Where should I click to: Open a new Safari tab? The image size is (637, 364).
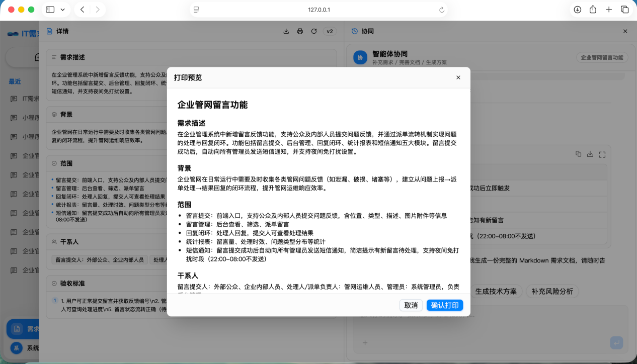[x=609, y=10]
